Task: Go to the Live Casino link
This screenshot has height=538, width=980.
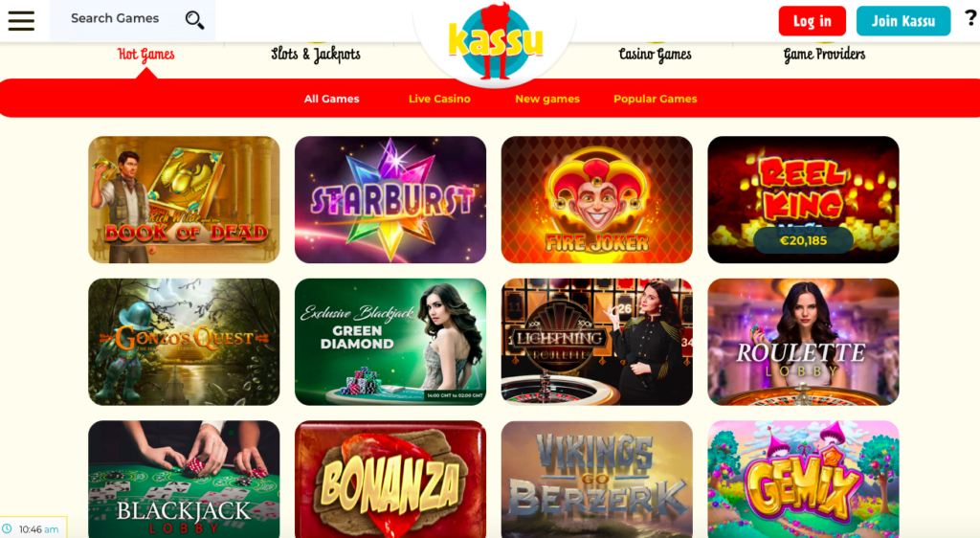Action: pos(439,99)
